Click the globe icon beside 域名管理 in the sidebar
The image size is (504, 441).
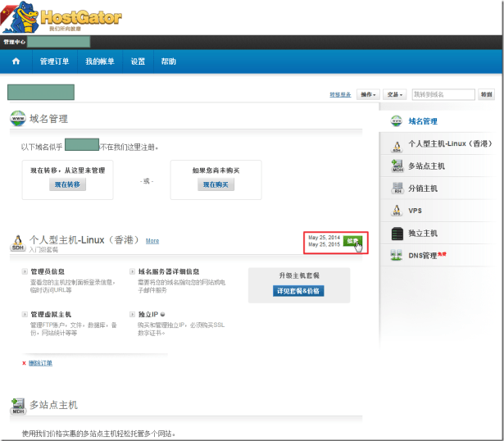[x=397, y=121]
